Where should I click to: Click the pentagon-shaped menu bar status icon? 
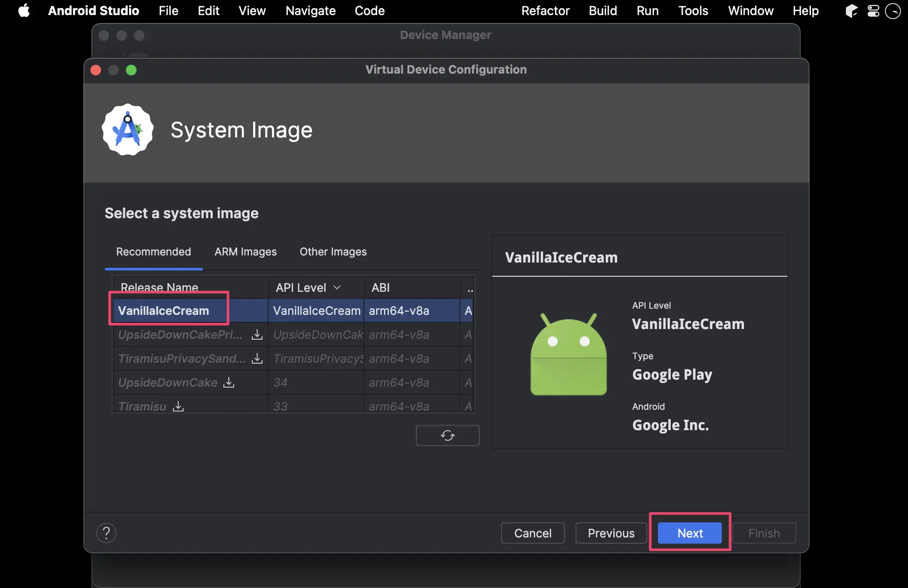coord(851,11)
